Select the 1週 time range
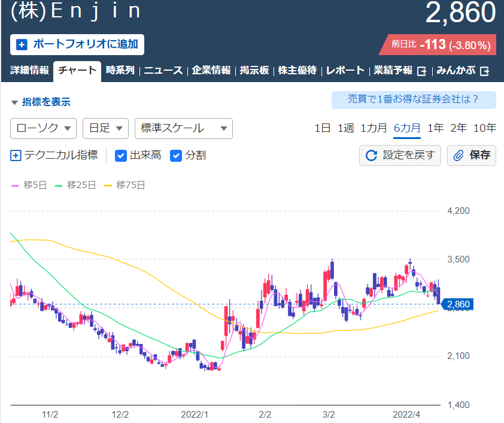This screenshot has width=504, height=423. [346, 128]
